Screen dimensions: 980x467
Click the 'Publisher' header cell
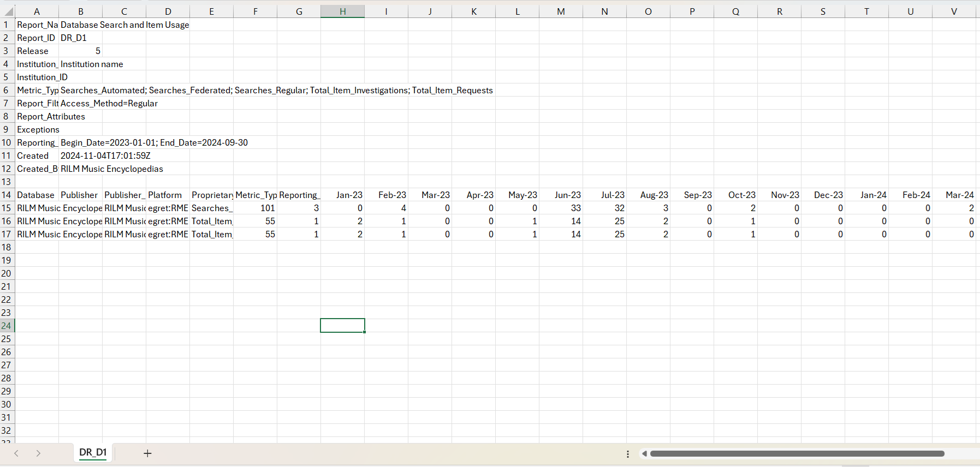[80, 195]
